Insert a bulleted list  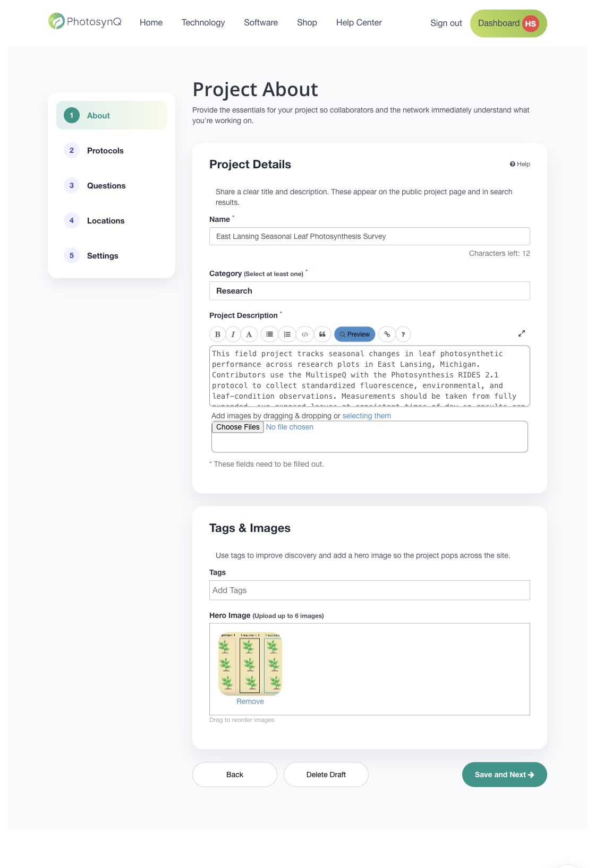click(x=269, y=334)
